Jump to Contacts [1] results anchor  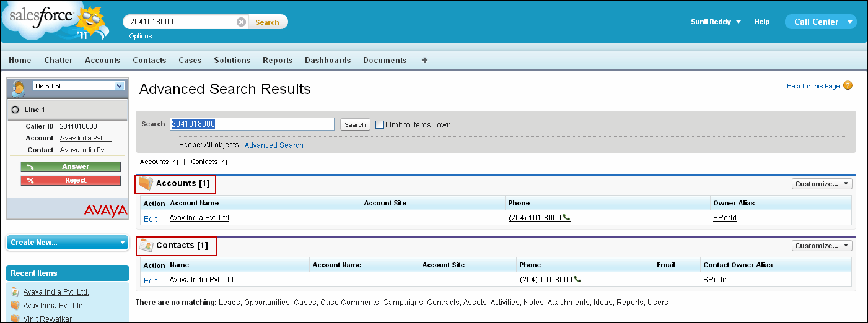point(209,162)
